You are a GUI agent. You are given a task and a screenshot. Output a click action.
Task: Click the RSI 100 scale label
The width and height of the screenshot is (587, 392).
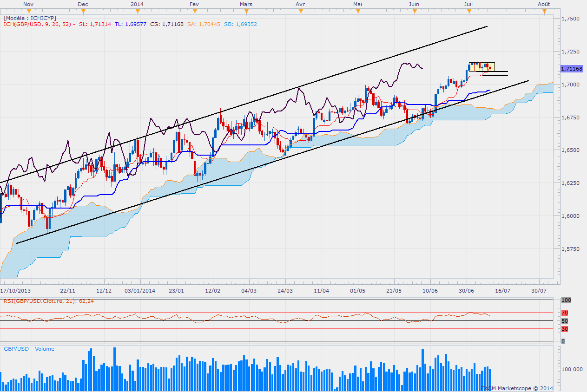(x=565, y=301)
